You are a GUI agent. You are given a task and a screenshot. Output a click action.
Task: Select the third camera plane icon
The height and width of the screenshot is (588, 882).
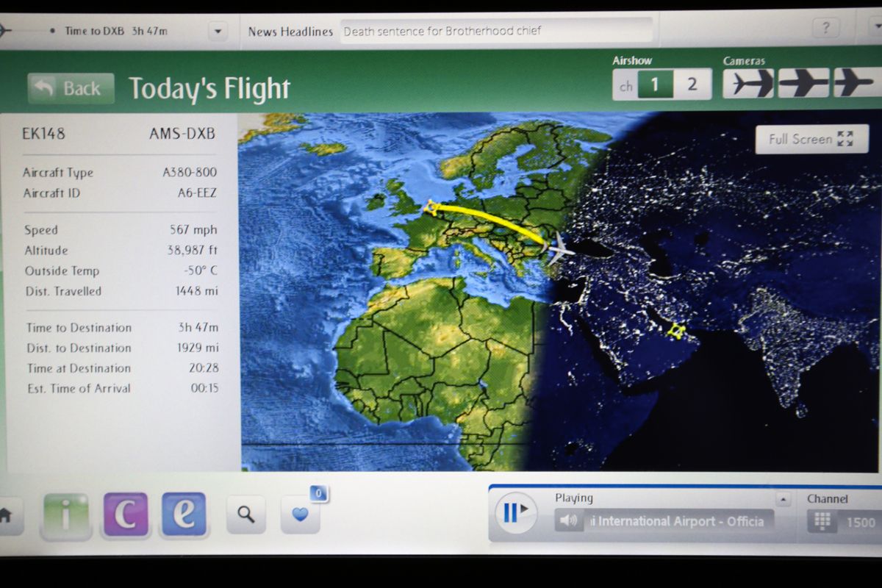pyautogui.click(x=856, y=83)
